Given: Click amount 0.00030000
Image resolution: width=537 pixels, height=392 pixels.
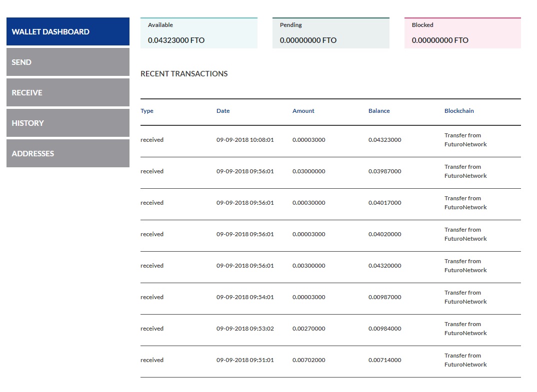Looking at the screenshot, I should (308, 203).
